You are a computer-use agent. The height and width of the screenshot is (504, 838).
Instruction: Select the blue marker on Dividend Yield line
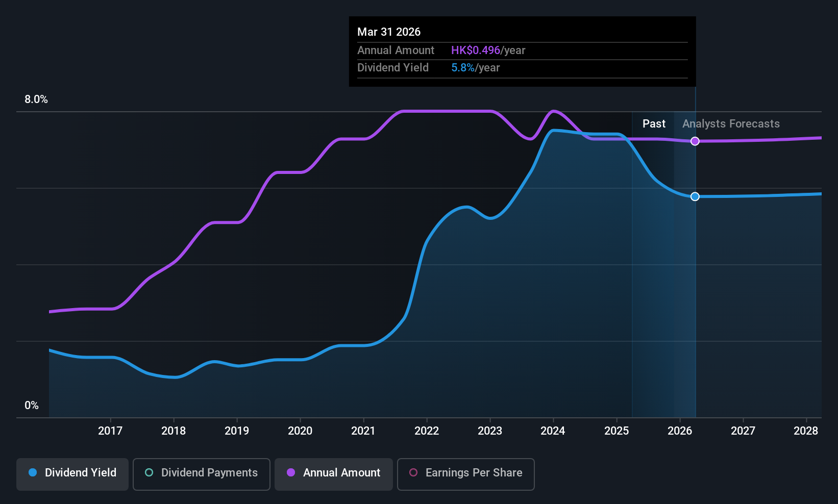[x=695, y=196]
